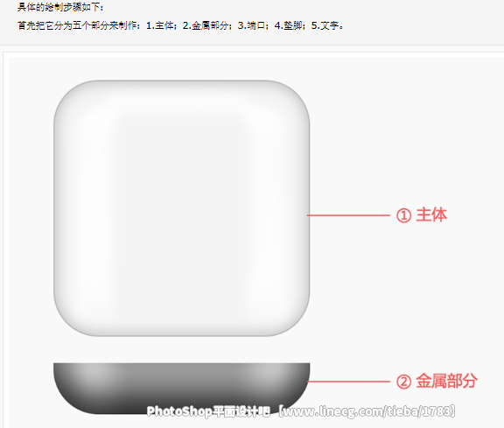The height and width of the screenshot is (428, 504).
Task: Select the red 主体 label text
Action: (431, 214)
